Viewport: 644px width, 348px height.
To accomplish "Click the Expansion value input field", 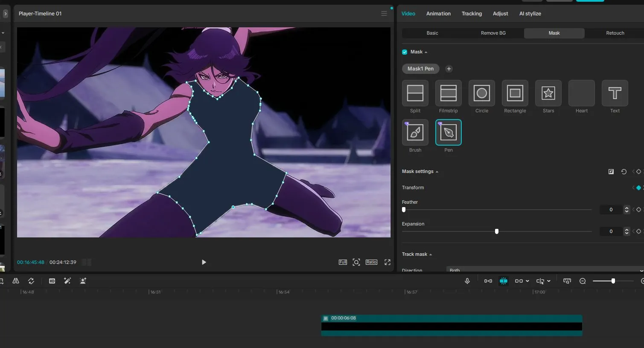I will (x=611, y=231).
